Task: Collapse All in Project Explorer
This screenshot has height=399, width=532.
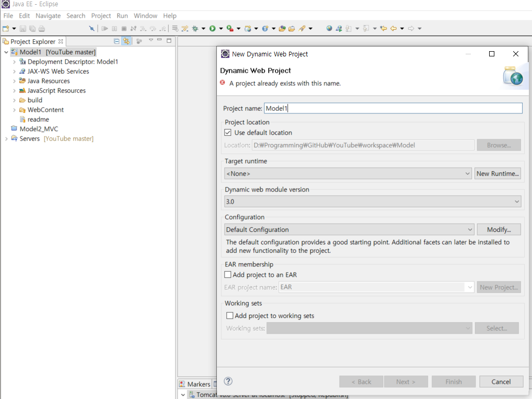Action: [117, 41]
